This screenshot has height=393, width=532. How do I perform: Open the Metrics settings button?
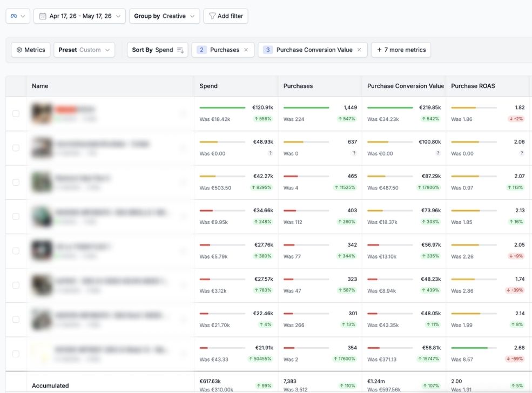click(x=31, y=50)
